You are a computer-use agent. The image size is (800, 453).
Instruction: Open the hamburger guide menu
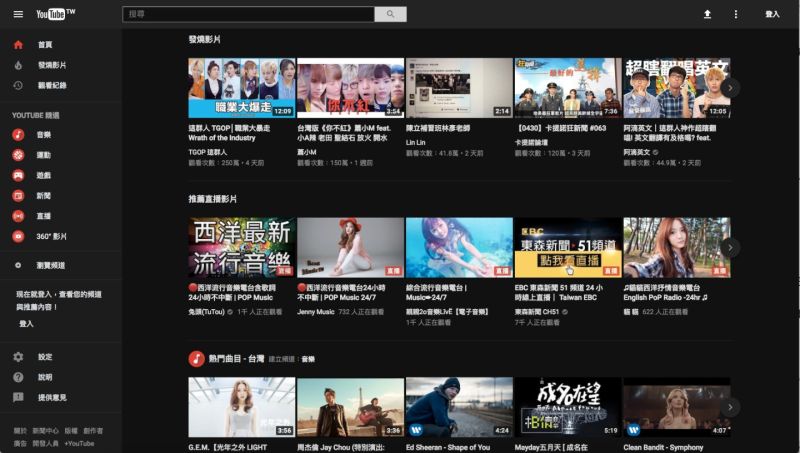pos(18,14)
